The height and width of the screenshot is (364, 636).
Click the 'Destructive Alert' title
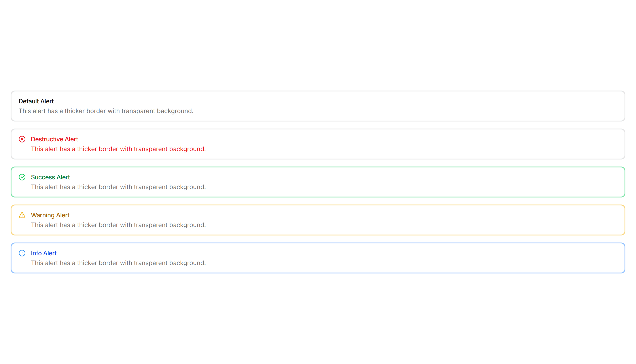click(55, 139)
